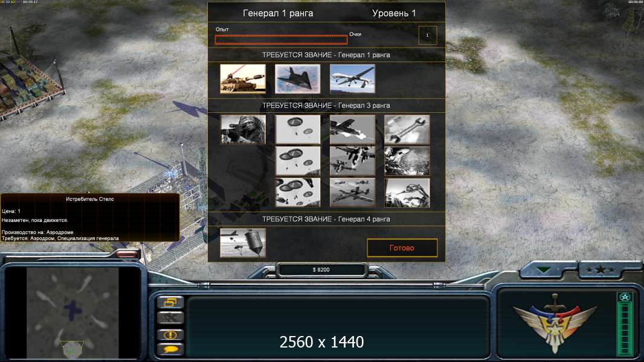Screen dimensions: 644x362
Task: Click the $ 8200 money counter
Action: pos(321,270)
